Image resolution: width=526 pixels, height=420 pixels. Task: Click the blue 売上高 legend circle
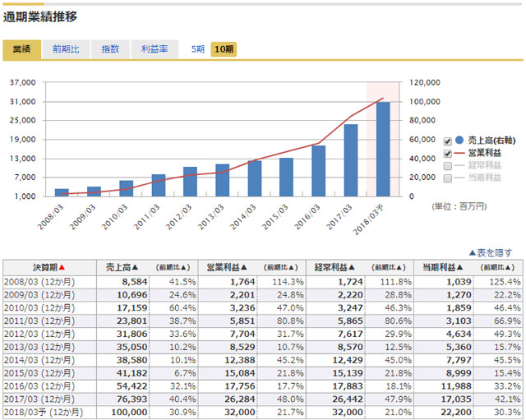pos(459,141)
